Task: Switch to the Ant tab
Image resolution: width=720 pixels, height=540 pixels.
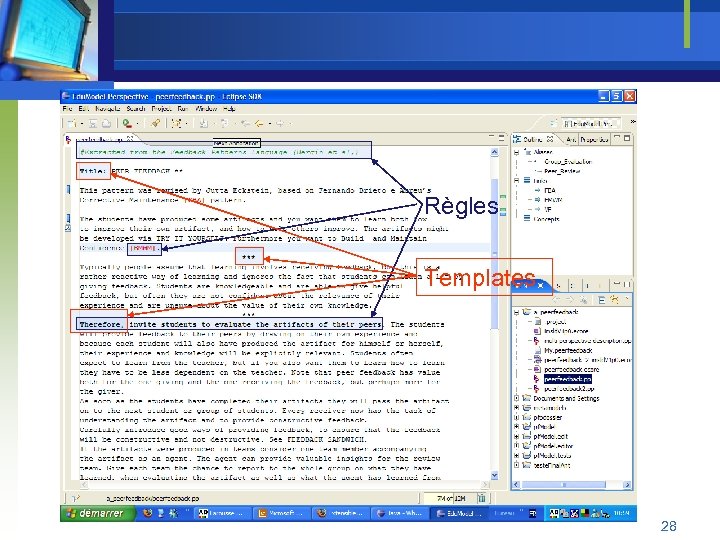Action: tap(571, 139)
